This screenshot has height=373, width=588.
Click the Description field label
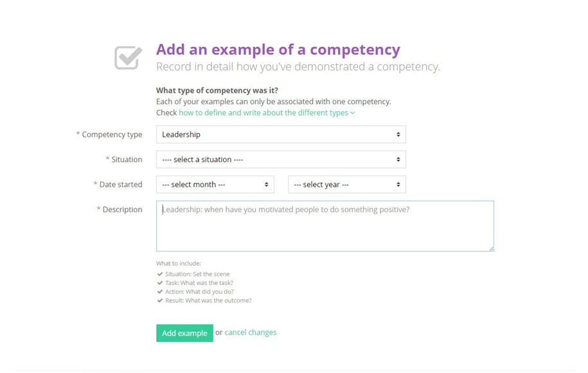pos(120,210)
